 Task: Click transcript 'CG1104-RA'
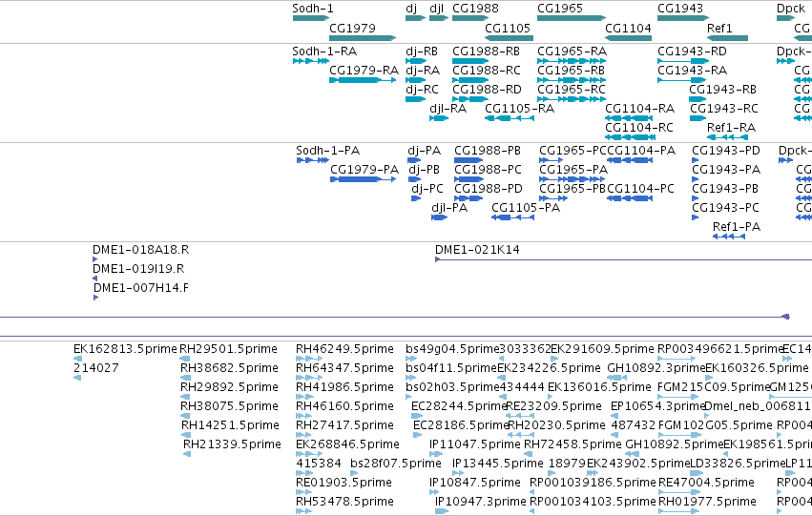(x=640, y=109)
